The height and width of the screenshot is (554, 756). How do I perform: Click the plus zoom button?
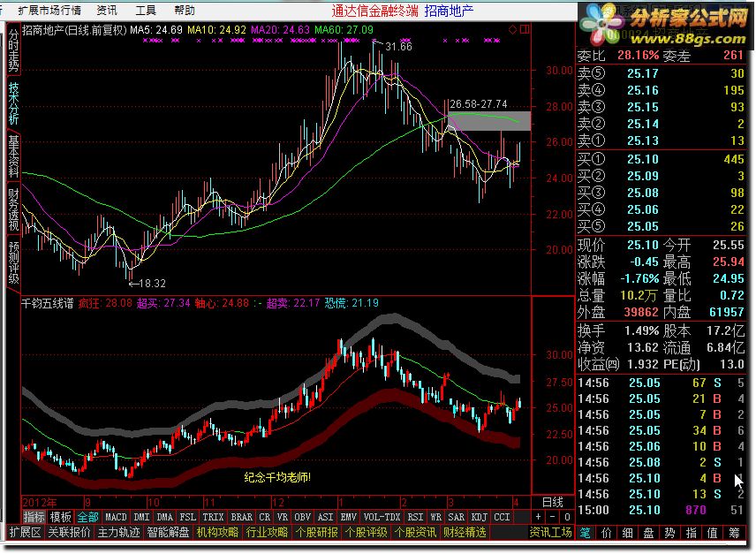(538, 517)
